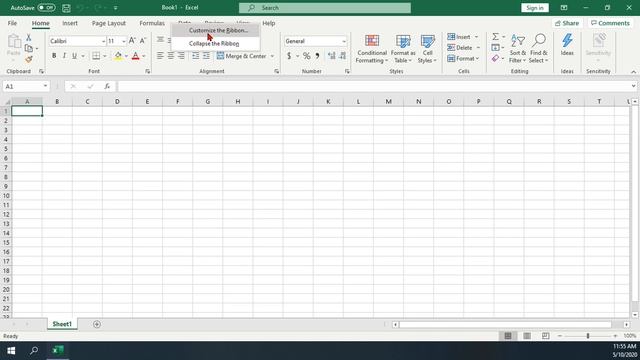
Task: Increase cell indent
Action: [206, 56]
